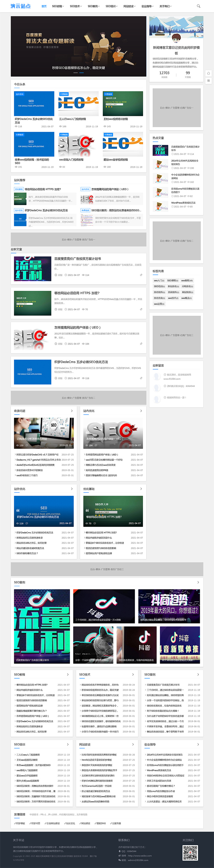Click tag icon on 百度搜索竞价广告投放方案计划书 article

141,275
